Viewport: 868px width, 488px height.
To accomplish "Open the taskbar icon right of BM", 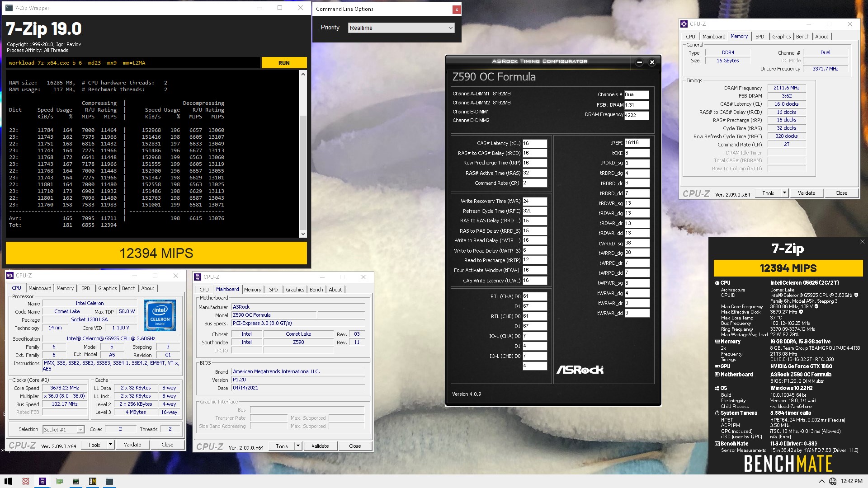I will 109,481.
